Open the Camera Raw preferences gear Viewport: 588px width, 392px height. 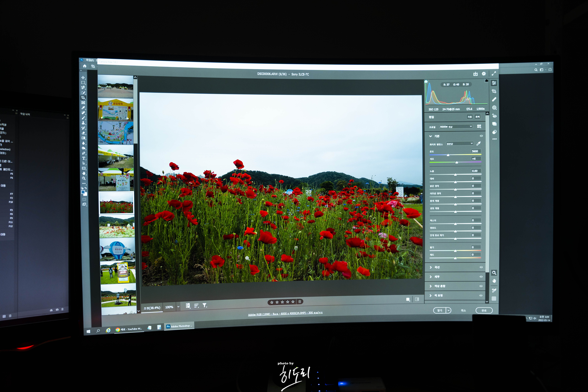[484, 74]
